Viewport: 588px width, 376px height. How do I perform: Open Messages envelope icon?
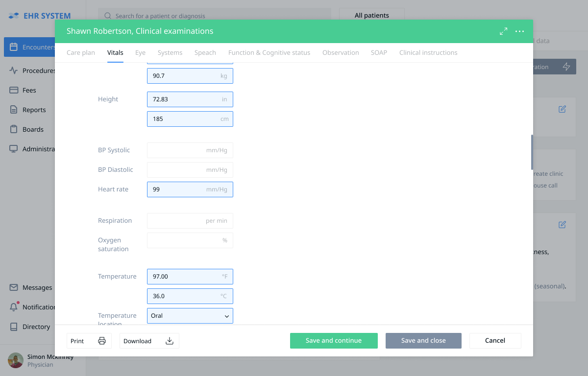tap(14, 287)
